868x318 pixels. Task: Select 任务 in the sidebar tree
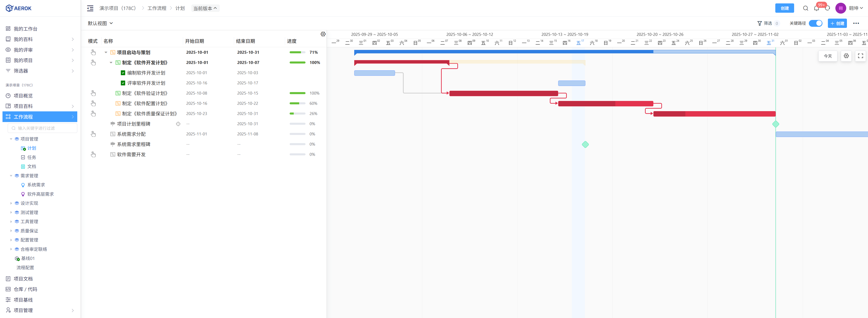click(31, 157)
